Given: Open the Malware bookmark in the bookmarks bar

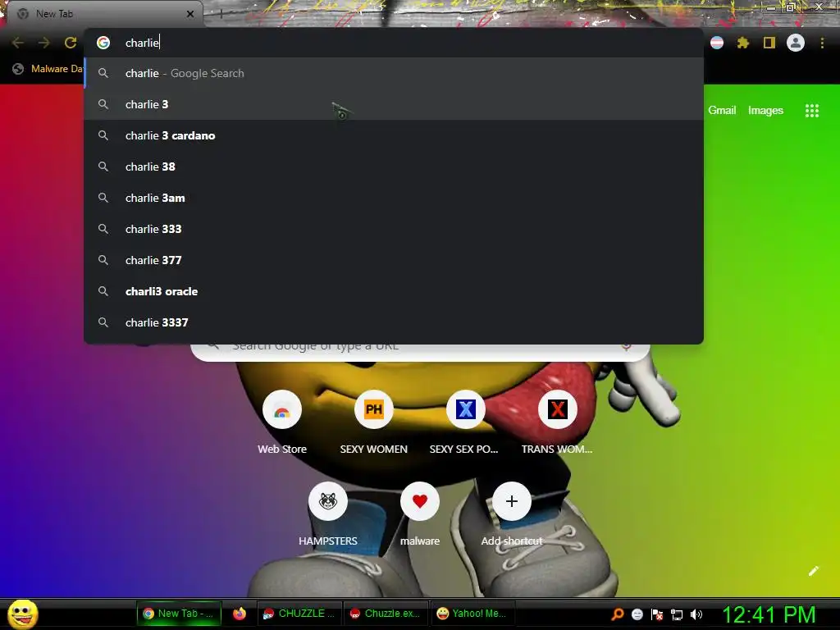Looking at the screenshot, I should click(x=48, y=69).
